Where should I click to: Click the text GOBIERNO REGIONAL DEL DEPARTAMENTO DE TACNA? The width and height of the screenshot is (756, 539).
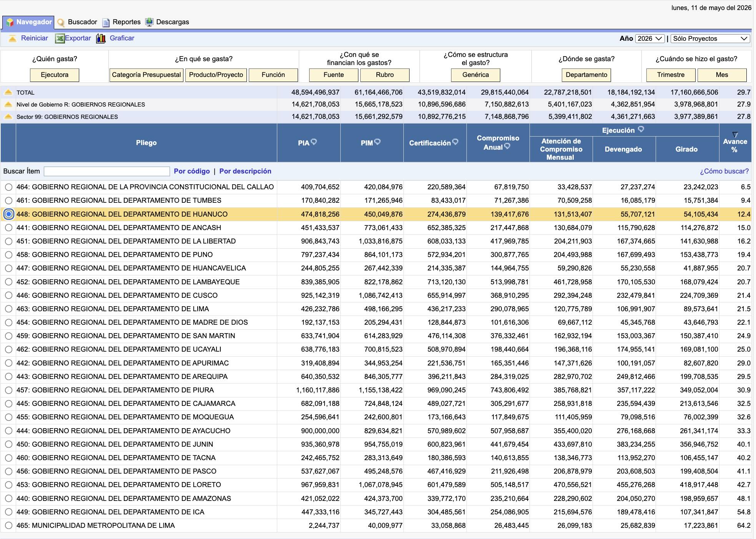click(x=124, y=458)
